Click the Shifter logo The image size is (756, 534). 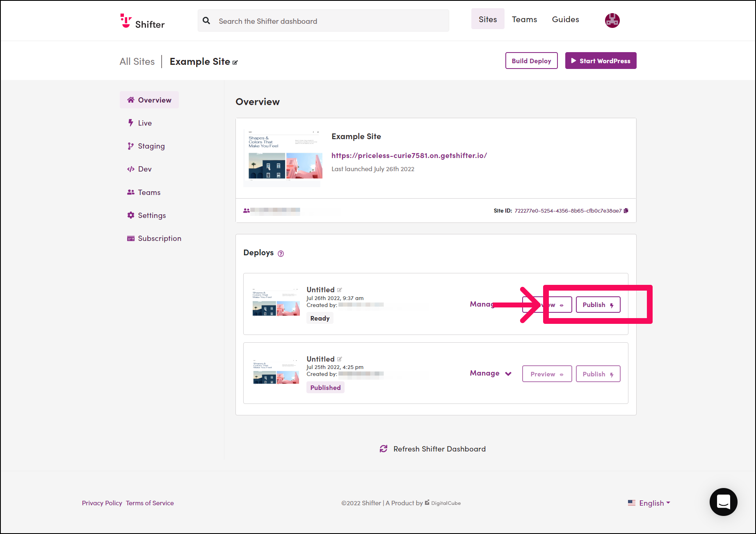point(142,21)
